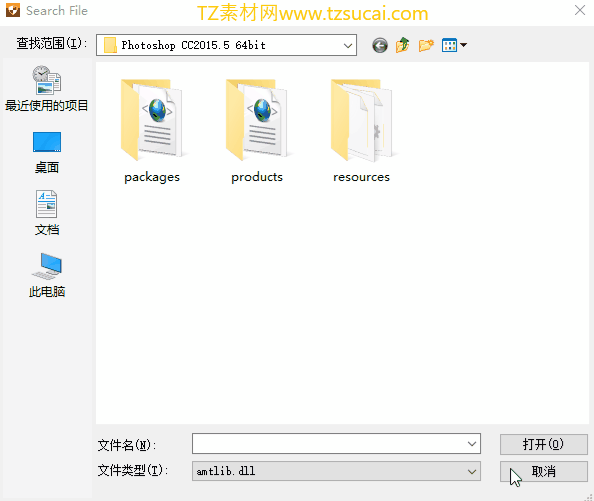Open Recent Items in the sidebar
The height and width of the screenshot is (501, 594).
pos(47,89)
